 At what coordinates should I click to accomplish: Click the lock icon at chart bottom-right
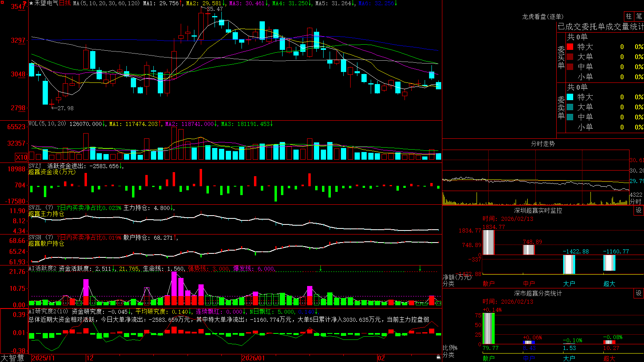coord(439,357)
